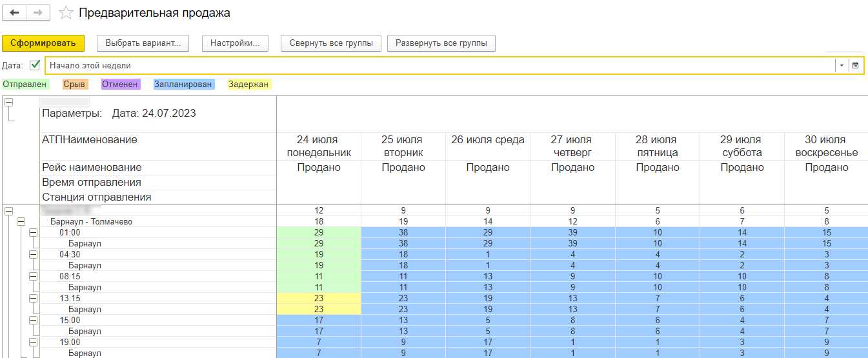Collapse the 01:00 departure time group
The image size is (868, 358).
[x=33, y=232]
